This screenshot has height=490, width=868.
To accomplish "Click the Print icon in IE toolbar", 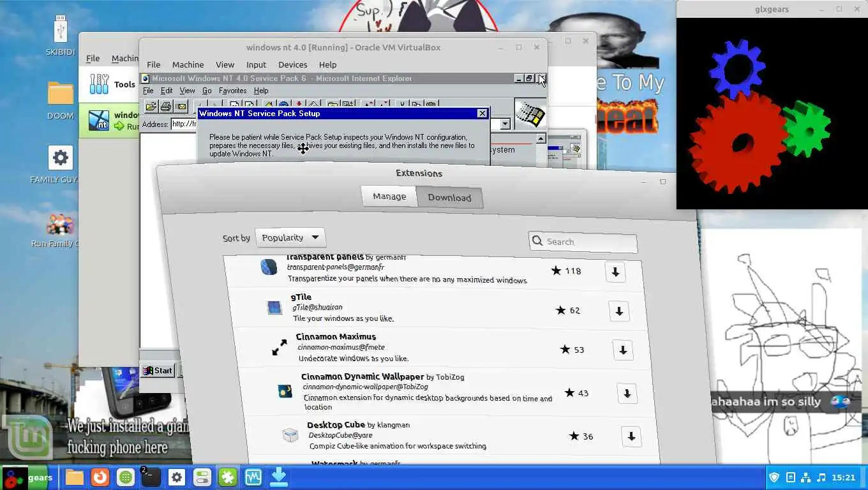I will [x=166, y=106].
